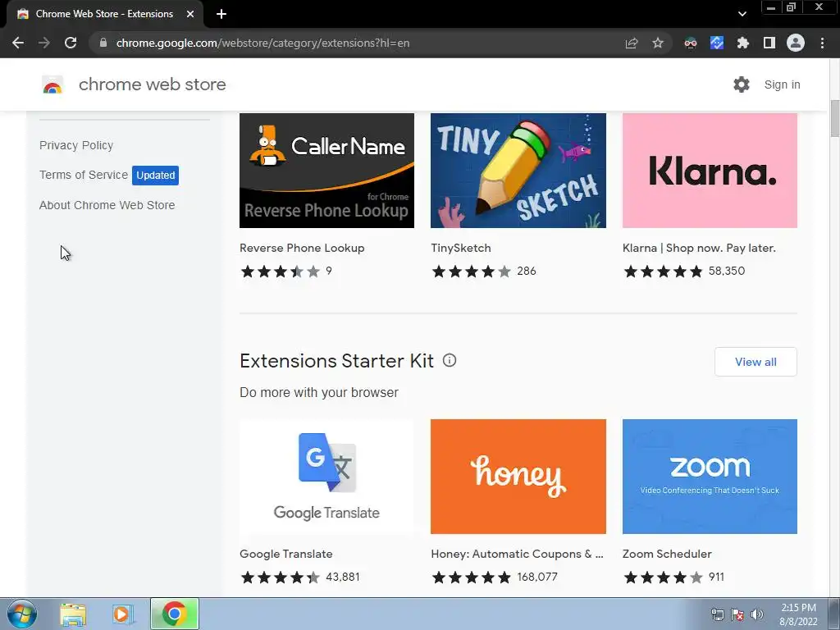Click the info icon beside Extensions Starter Kit
Viewport: 840px width, 630px height.
(450, 361)
